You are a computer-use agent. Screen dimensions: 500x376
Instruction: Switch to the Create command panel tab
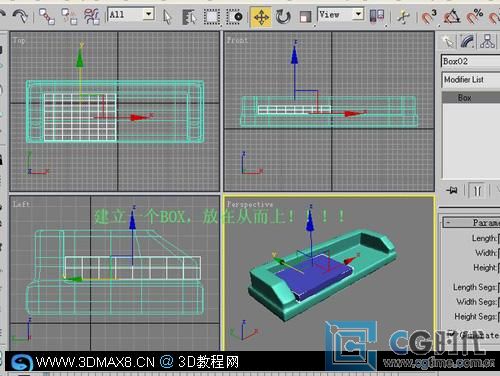(448, 42)
